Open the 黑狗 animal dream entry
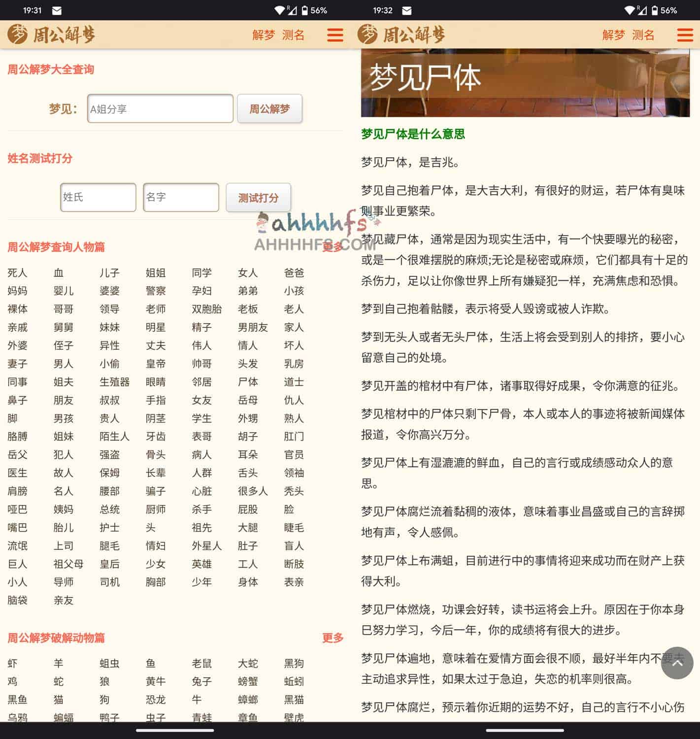The height and width of the screenshot is (739, 700). (x=294, y=664)
